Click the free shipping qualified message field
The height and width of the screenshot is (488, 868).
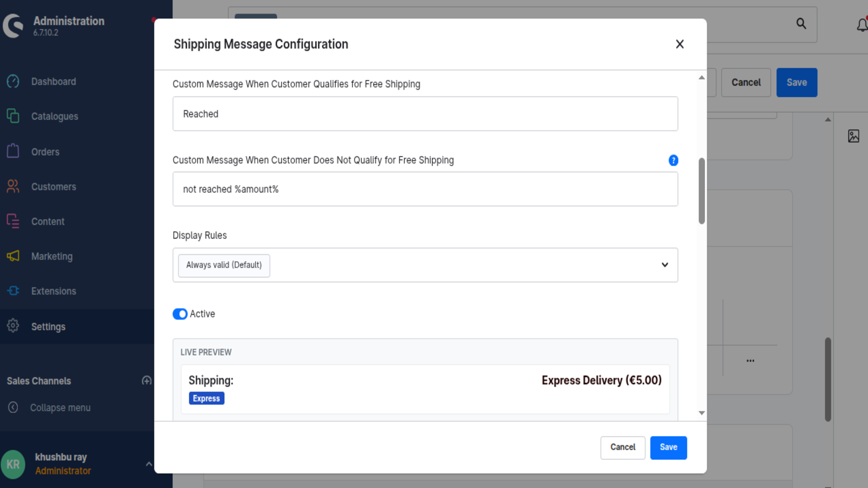425,114
